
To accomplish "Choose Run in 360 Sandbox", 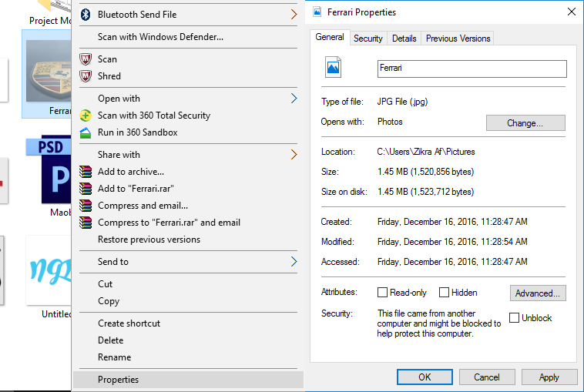I will [188, 132].
